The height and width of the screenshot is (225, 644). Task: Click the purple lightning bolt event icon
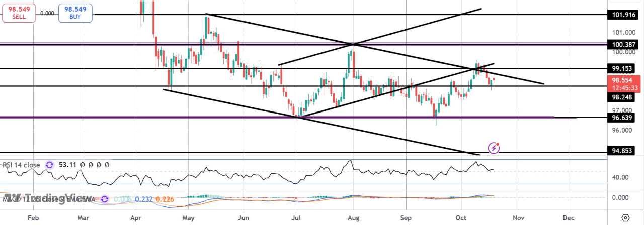coord(494,148)
